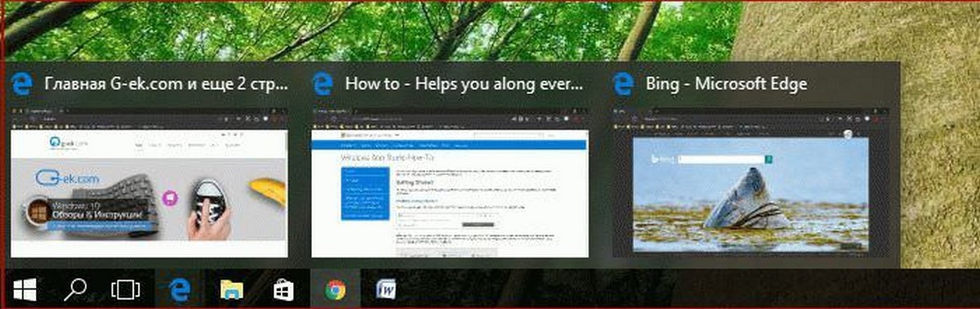Open the taskbar search magnifier
The width and height of the screenshot is (980, 309).
point(76,289)
